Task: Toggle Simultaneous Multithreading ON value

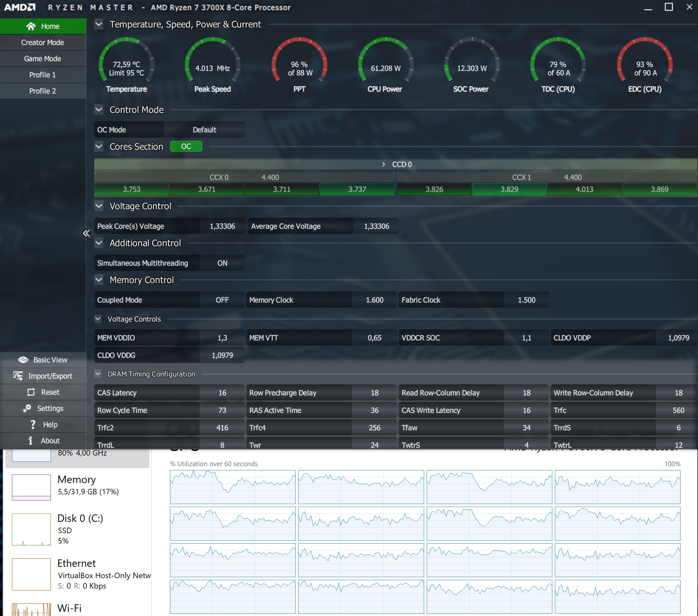Action: [222, 263]
